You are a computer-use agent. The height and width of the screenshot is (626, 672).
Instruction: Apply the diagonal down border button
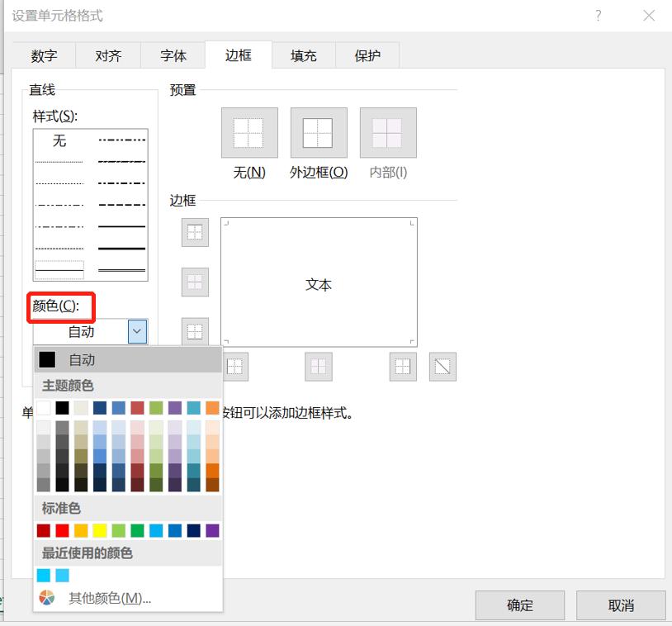[x=442, y=367]
